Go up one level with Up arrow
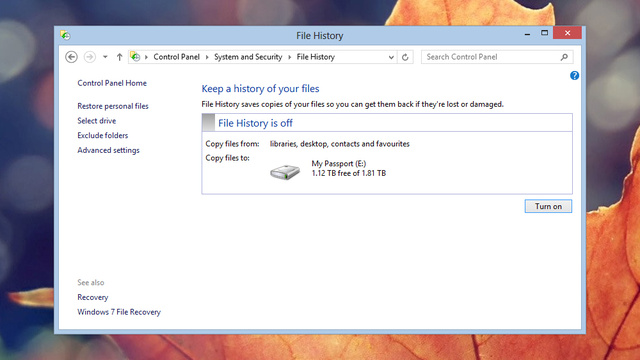Image resolution: width=640 pixels, height=360 pixels. click(119, 57)
